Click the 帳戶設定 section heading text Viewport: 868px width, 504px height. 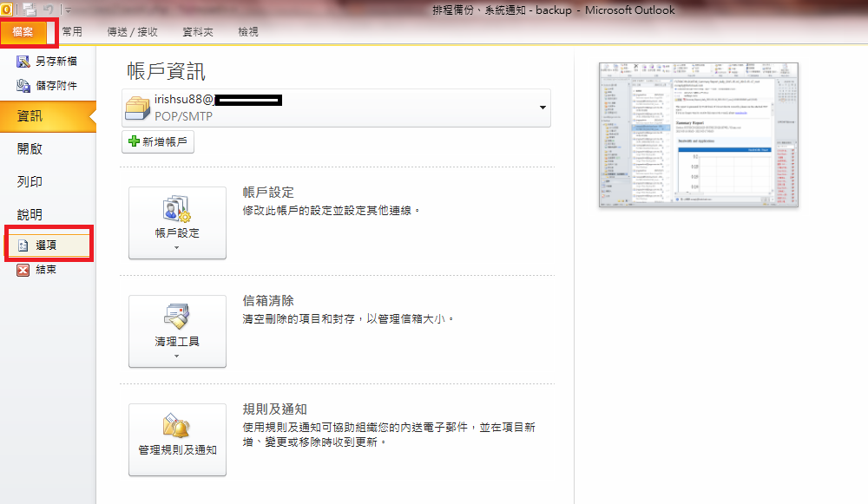tap(268, 193)
